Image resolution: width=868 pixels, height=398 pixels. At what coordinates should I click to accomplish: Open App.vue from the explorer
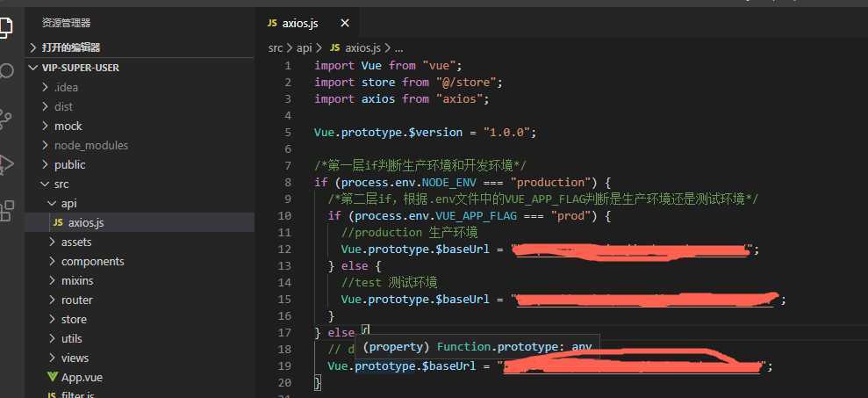pos(140,377)
